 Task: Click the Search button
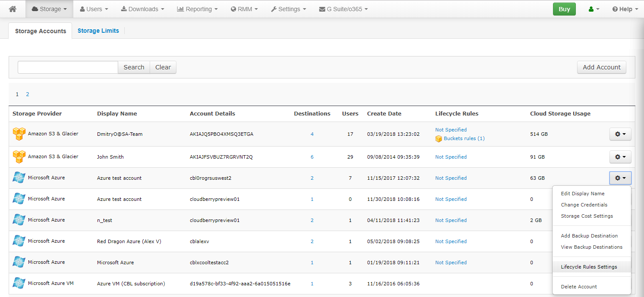coord(134,67)
